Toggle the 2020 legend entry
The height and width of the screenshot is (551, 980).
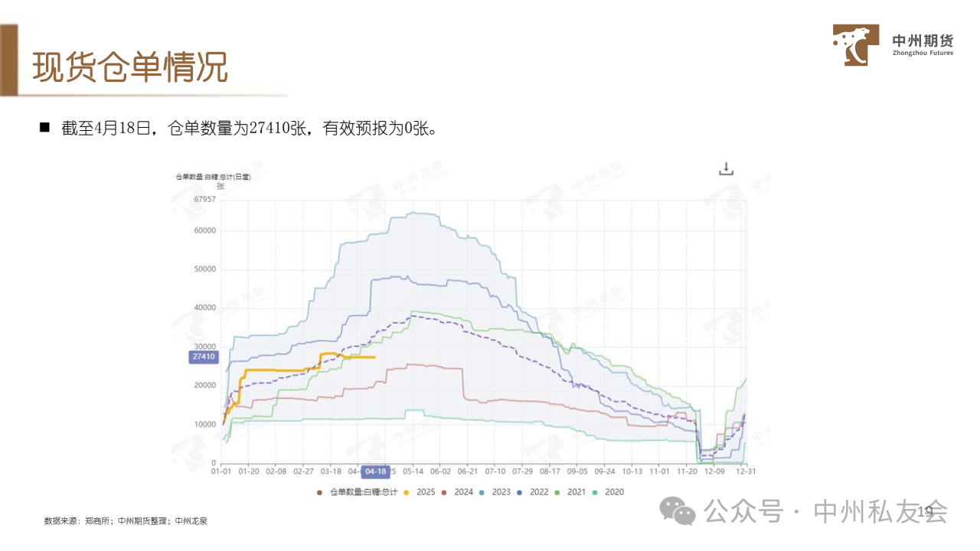608,492
